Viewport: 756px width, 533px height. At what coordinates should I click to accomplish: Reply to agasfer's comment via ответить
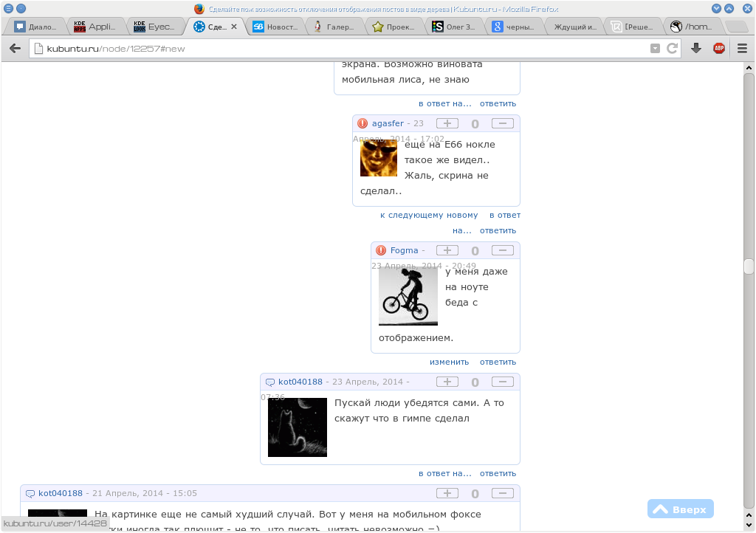498,230
